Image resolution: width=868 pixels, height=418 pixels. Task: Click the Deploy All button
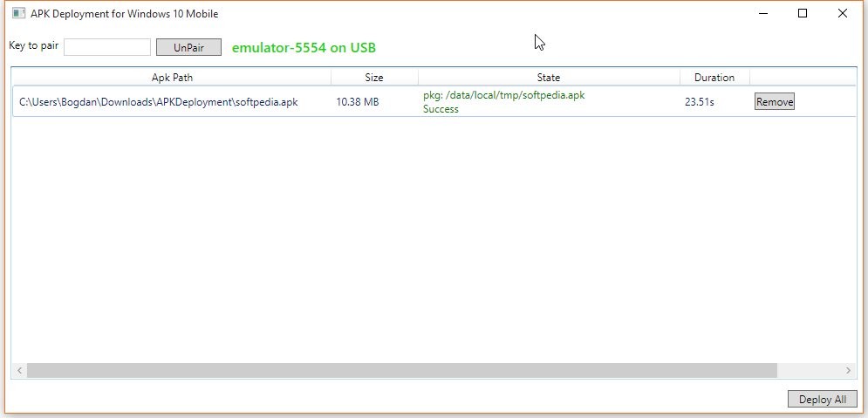point(822,399)
